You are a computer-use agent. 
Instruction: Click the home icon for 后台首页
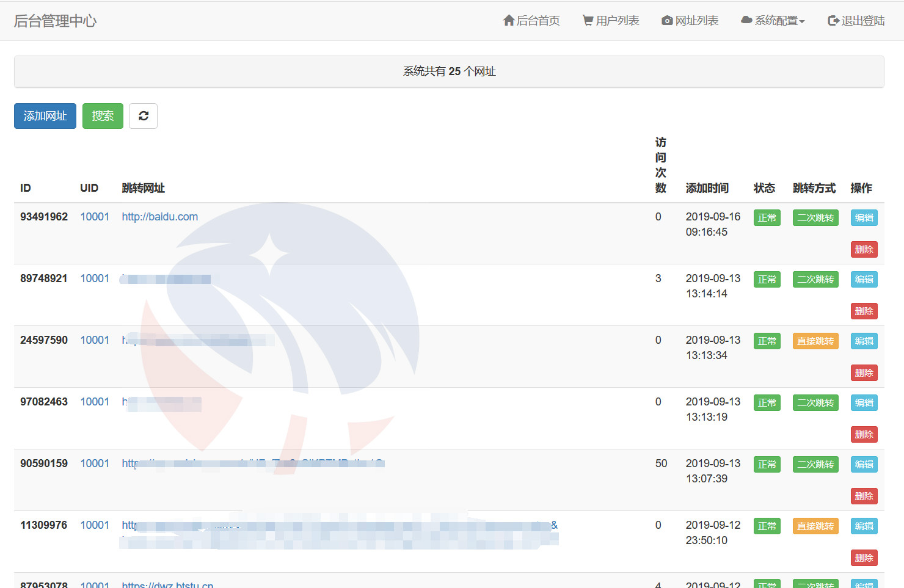click(508, 21)
